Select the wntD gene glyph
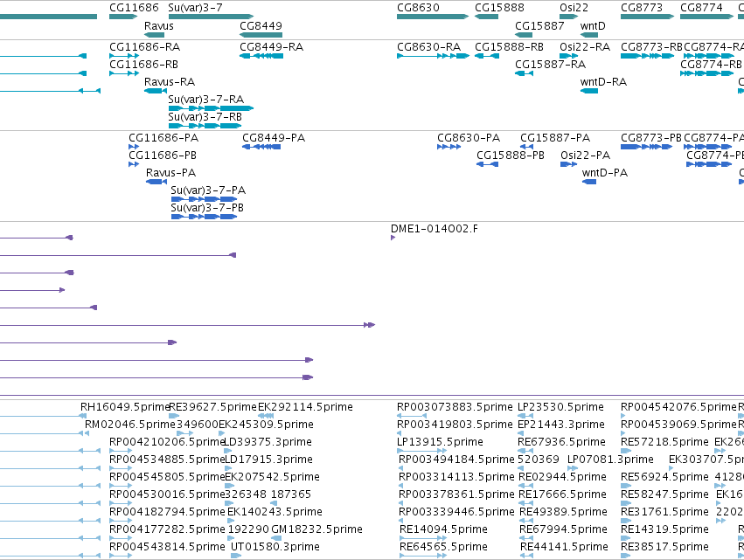This screenshot has width=744, height=560. click(589, 35)
